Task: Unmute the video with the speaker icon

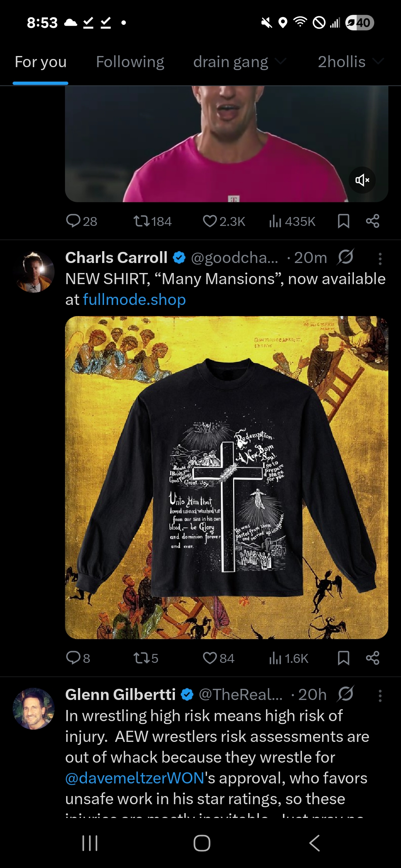Action: tap(362, 180)
